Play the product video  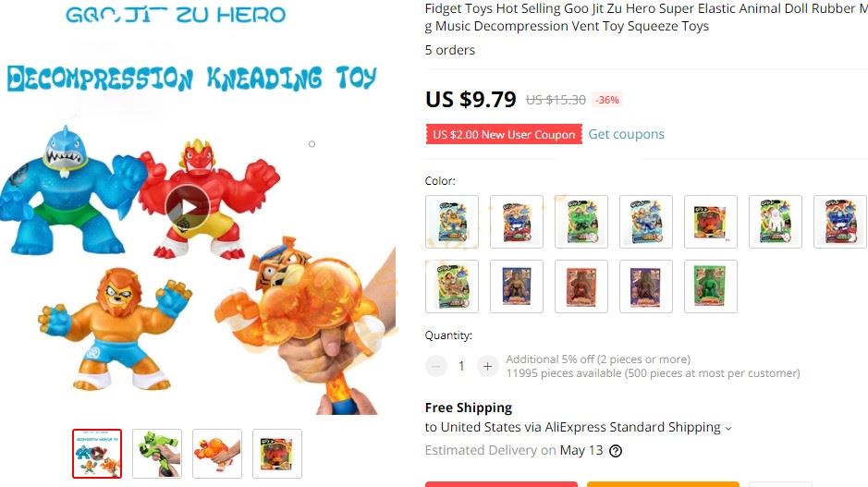pyautogui.click(x=187, y=208)
